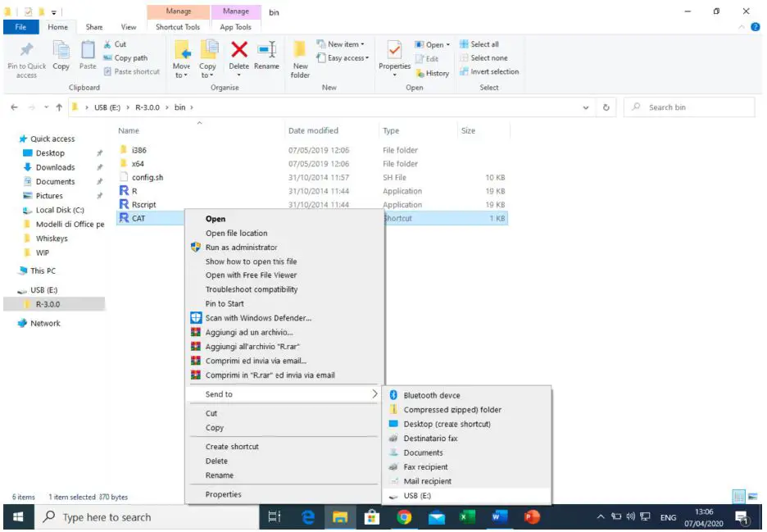Click the History icon in the Open group
This screenshot has height=532, width=767.
433,73
